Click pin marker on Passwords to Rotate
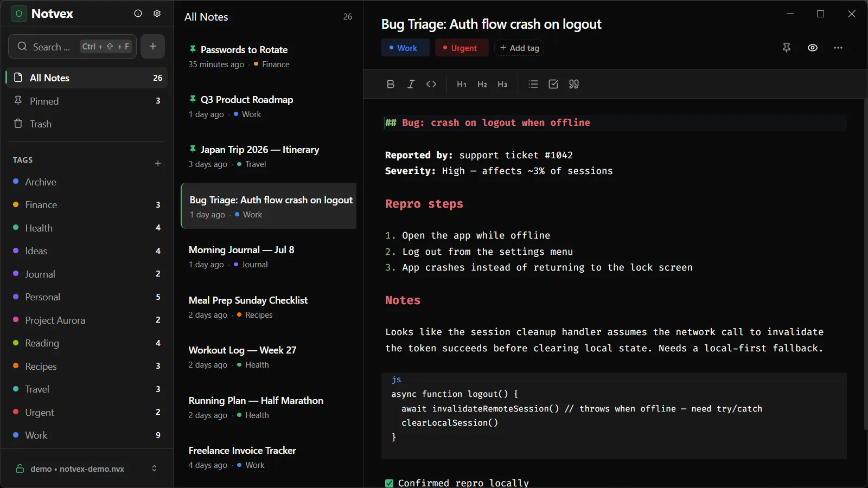The width and height of the screenshot is (868, 488). coord(193,49)
